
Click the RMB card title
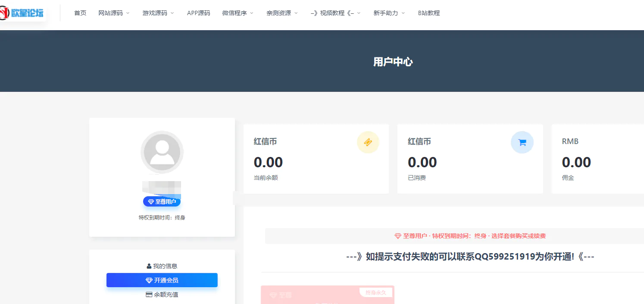pyautogui.click(x=570, y=141)
